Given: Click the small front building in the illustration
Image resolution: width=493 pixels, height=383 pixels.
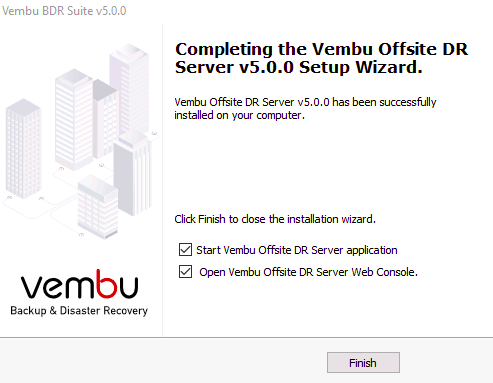Looking at the screenshot, I should tap(98, 207).
